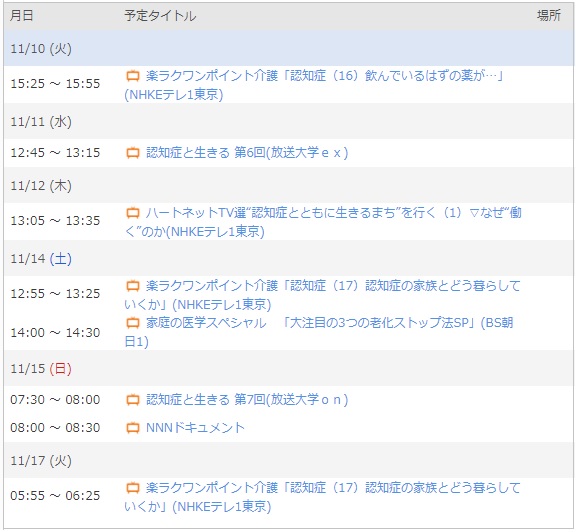576x532 pixels.
Task: Click the 15:25 ～ 15:55 time cell
Action: point(55,84)
